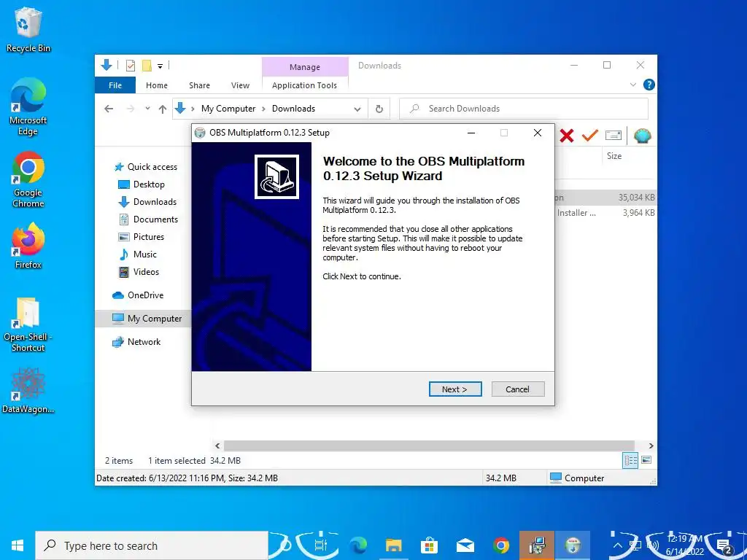
Task: Open Classic Explorer shell settings icon
Action: 642,136
